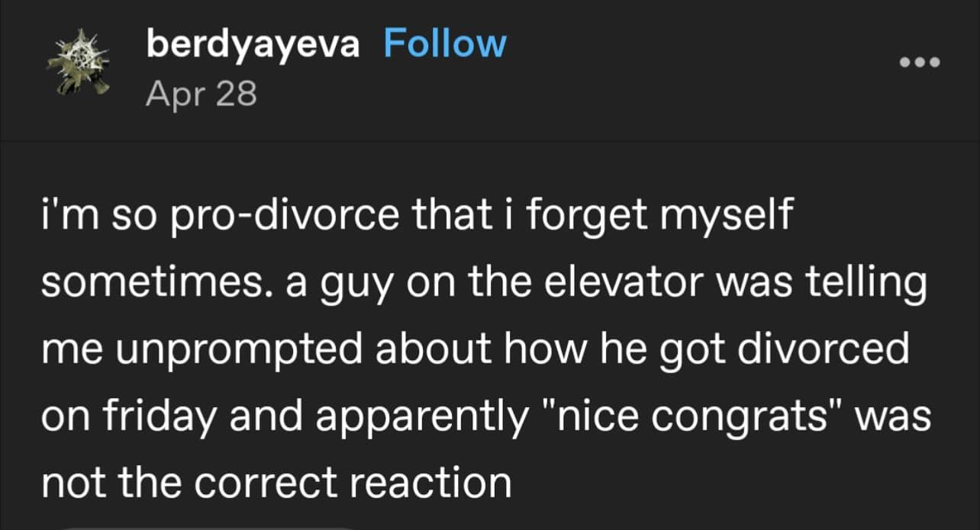The image size is (980, 530).
Task: Click the ••• icon in the top-right corner
Action: (x=920, y=63)
